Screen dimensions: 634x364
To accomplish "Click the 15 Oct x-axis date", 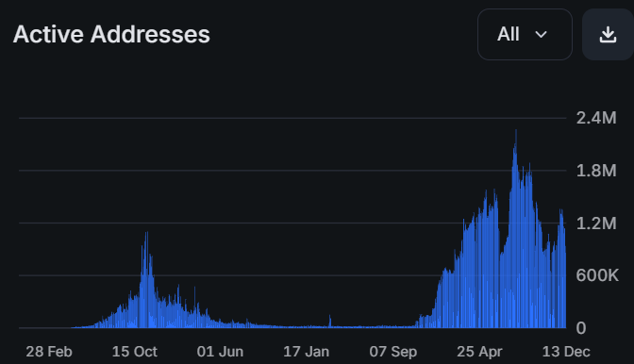I will tap(135, 352).
